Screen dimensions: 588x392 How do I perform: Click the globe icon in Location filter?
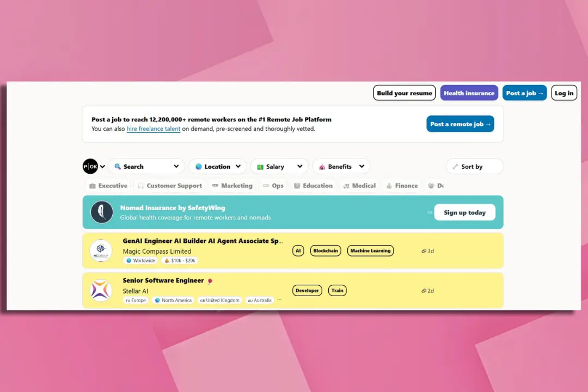coord(199,167)
